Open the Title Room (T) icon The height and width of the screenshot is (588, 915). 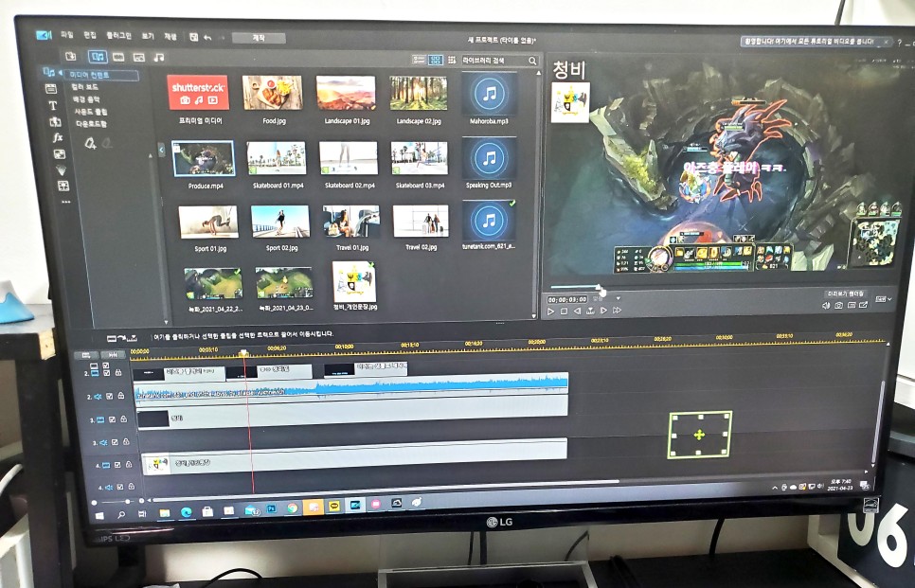[52, 106]
